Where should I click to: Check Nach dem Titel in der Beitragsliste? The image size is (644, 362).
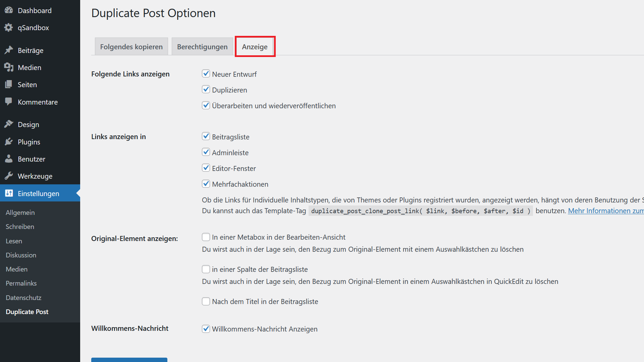[x=206, y=301]
